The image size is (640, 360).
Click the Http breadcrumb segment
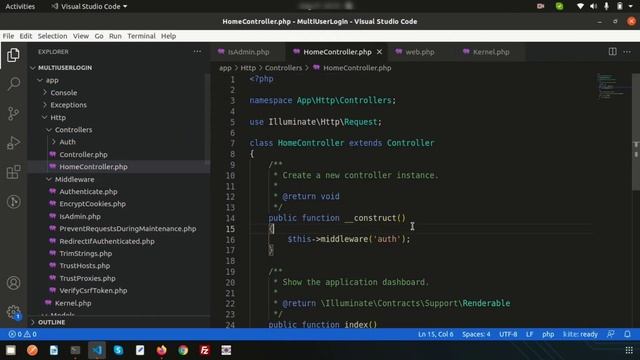coord(248,68)
